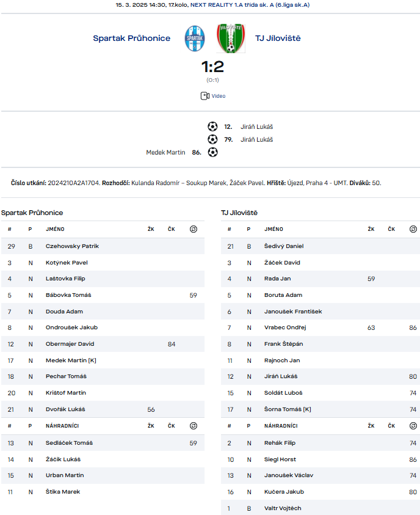Image resolution: width=420 pixels, height=515 pixels.
Task: Open the TJ Jíloviště team name link
Action: pos(278,38)
